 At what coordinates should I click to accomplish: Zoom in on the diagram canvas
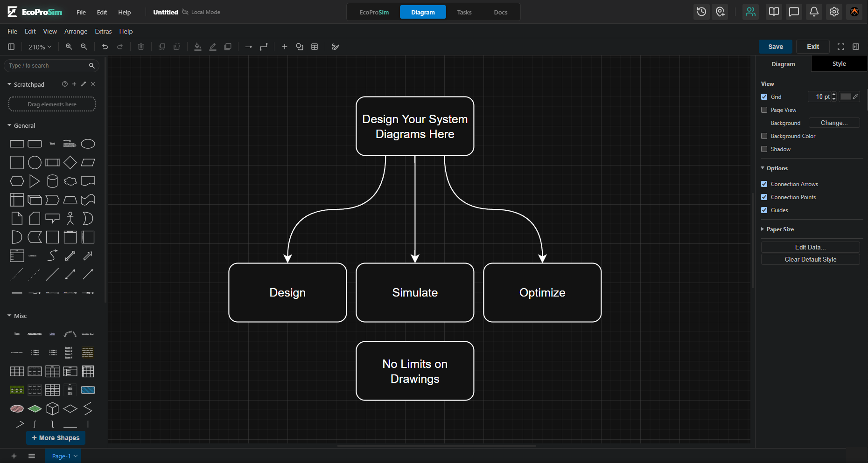click(x=69, y=47)
